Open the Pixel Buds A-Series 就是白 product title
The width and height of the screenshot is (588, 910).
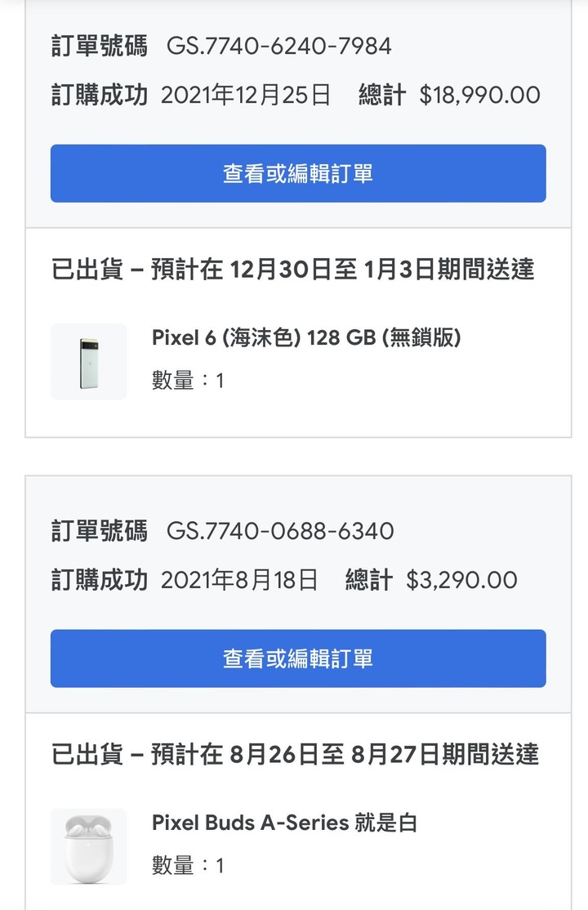(x=284, y=823)
